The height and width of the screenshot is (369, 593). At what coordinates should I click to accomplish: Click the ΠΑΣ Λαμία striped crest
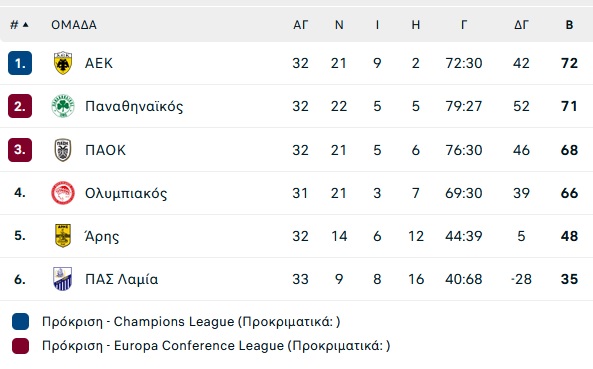click(x=63, y=279)
